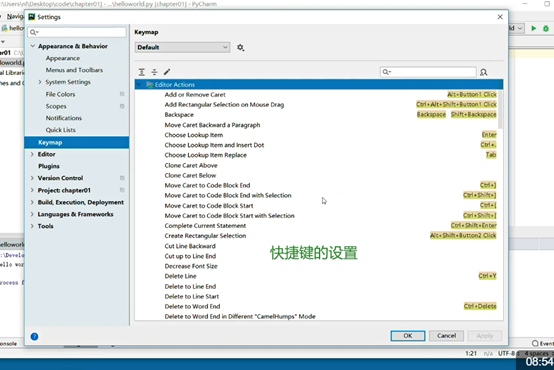
Task: Click the pencil Edit Shortcut icon
Action: (x=167, y=72)
